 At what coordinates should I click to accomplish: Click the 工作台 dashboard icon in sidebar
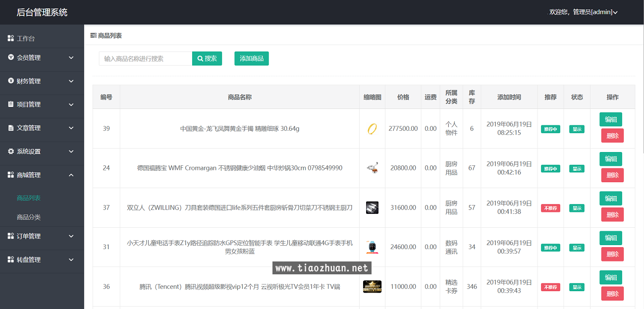click(11, 38)
